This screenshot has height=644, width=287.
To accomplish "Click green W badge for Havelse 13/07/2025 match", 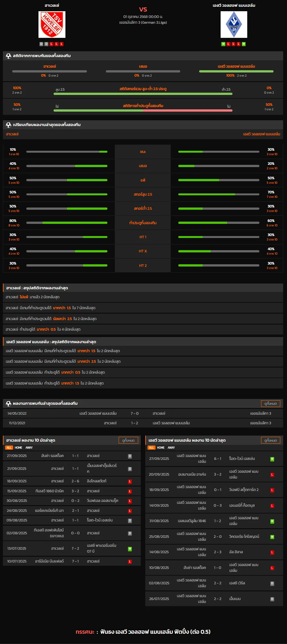I will point(130,549).
